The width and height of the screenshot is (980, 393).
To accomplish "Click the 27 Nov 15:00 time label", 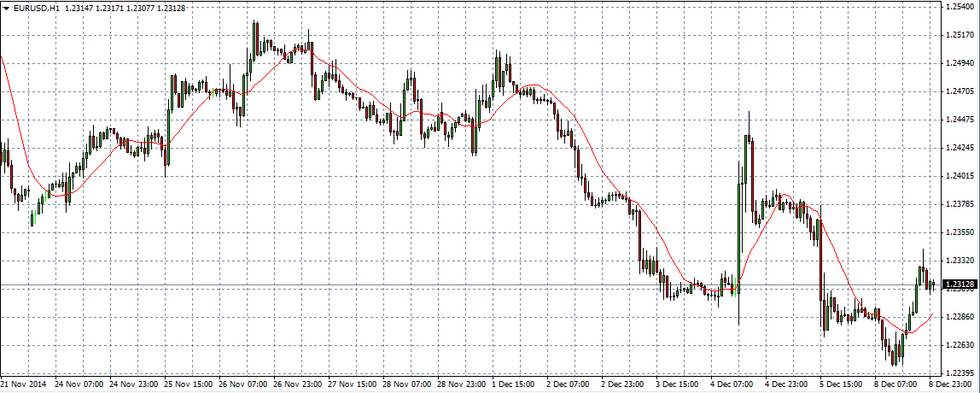I will coord(351,383).
